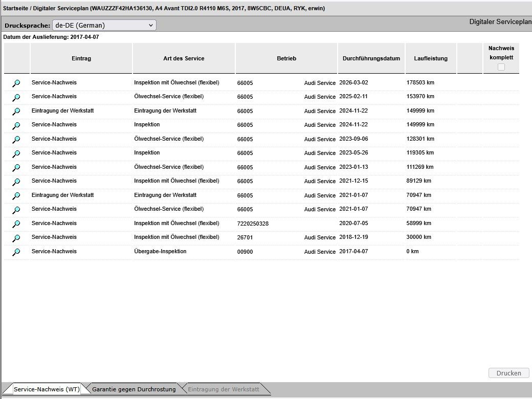View details of the 30000 km inspection

pyautogui.click(x=16, y=238)
